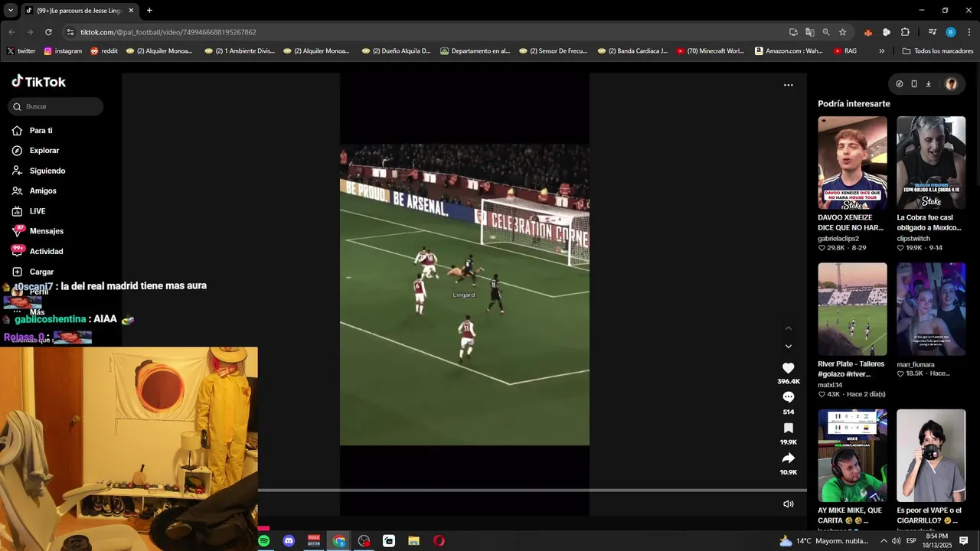
Task: Seek in the video progress bar
Action: coord(532,491)
